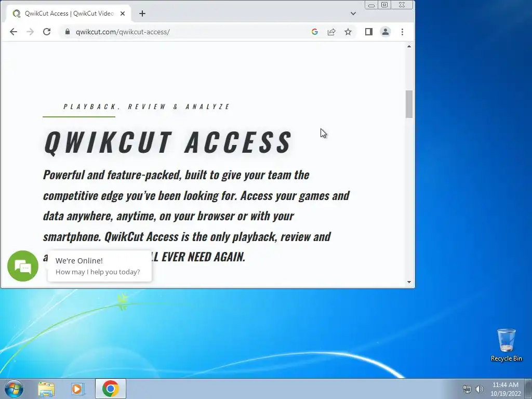Click the QWIKCUT ACCESS heading
The height and width of the screenshot is (399, 532).
168,142
